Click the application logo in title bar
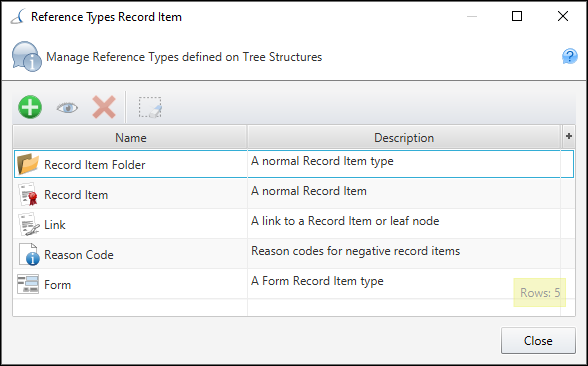The height and width of the screenshot is (366, 588). coord(18,16)
